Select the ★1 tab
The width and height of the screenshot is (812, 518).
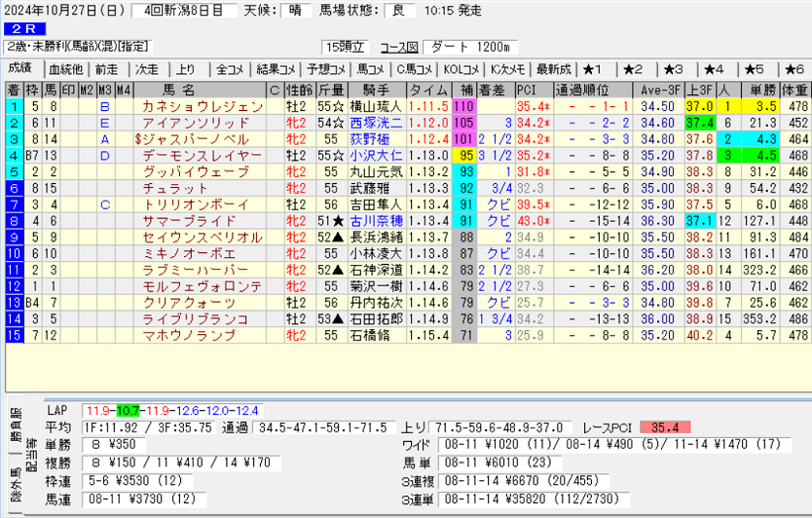click(593, 69)
